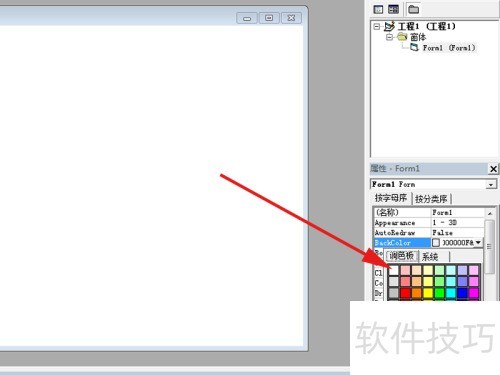Pick the magenta color swatch

[x=473, y=293]
